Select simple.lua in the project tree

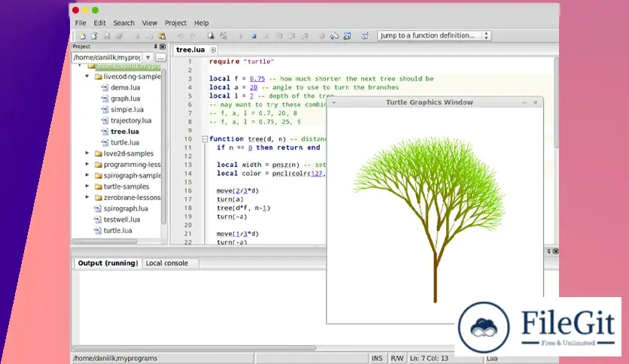[127, 110]
